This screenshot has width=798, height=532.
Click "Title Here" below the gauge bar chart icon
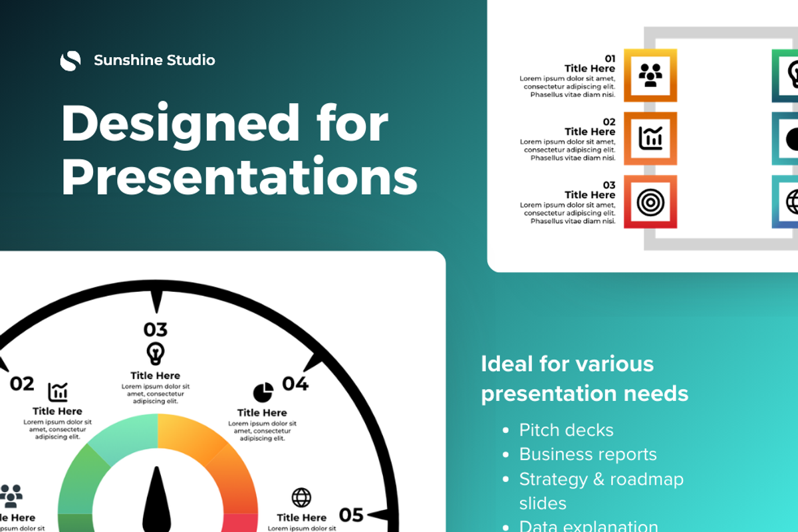(x=57, y=411)
